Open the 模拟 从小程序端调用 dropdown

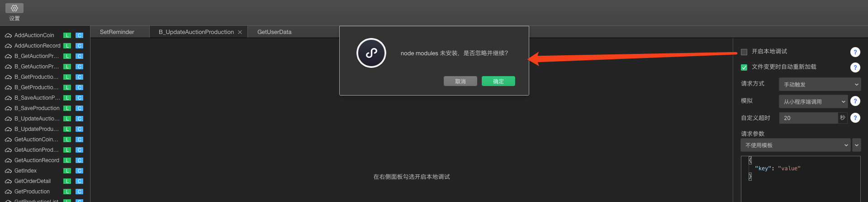pos(813,101)
